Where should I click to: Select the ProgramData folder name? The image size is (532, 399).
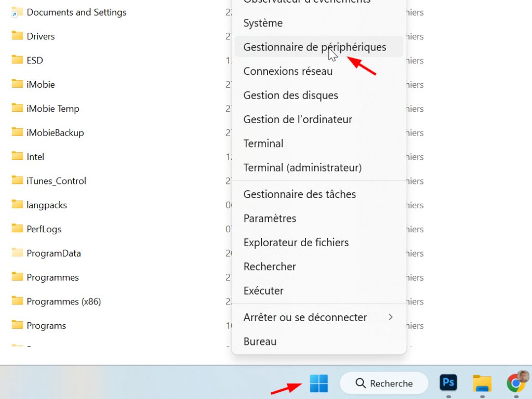pos(54,254)
